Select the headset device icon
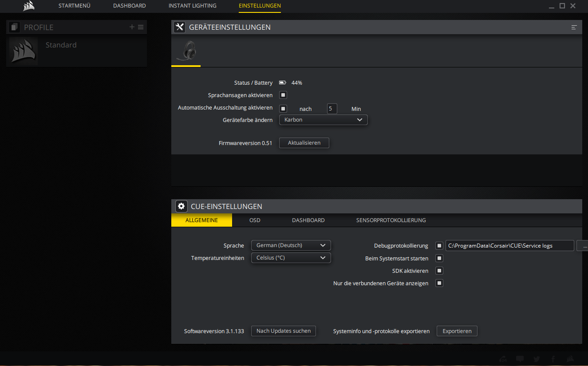The image size is (588, 366). pyautogui.click(x=186, y=51)
